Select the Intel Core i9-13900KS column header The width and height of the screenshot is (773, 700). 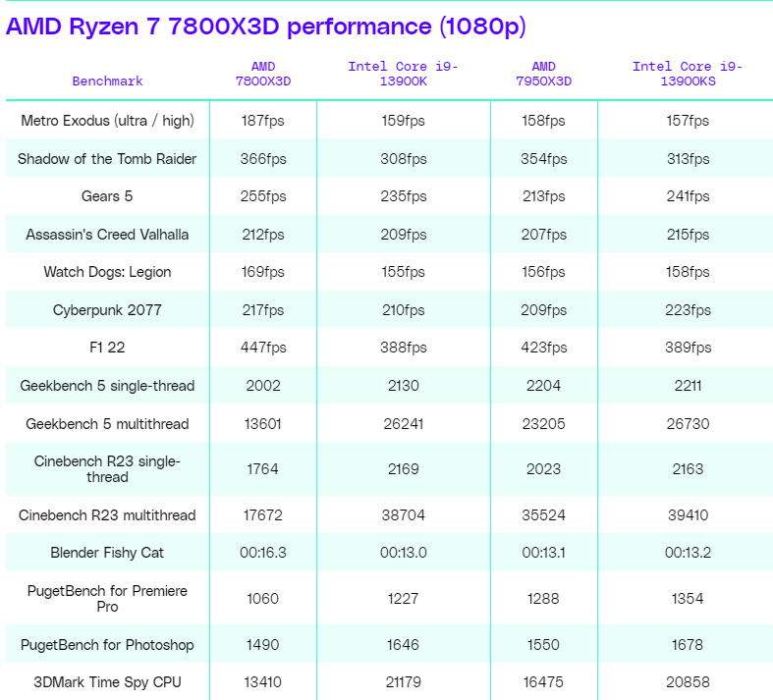tap(688, 74)
